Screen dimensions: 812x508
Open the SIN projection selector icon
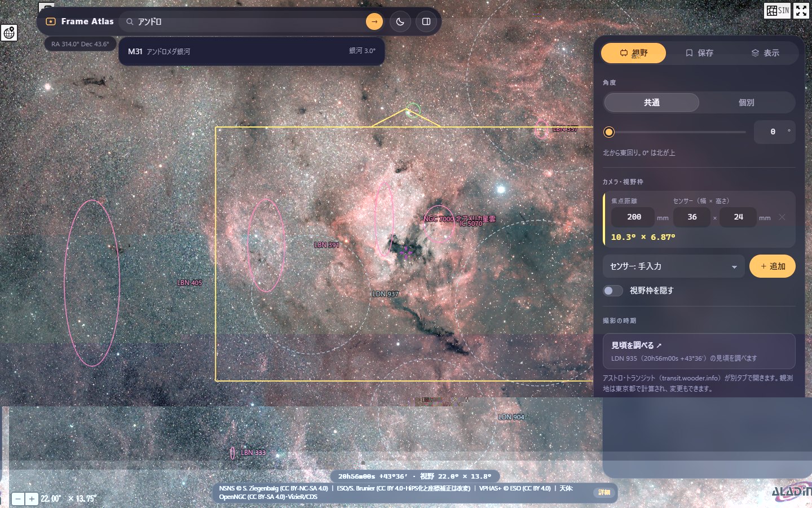point(778,10)
